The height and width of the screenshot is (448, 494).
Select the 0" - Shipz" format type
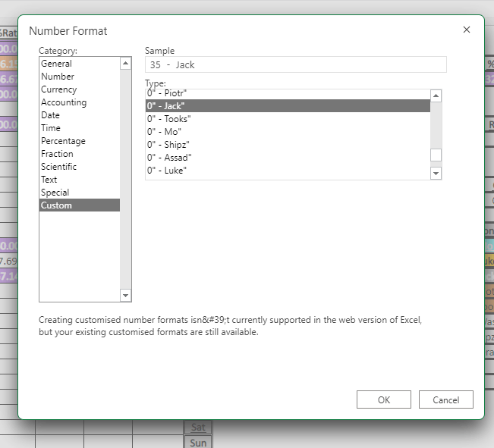[288, 145]
